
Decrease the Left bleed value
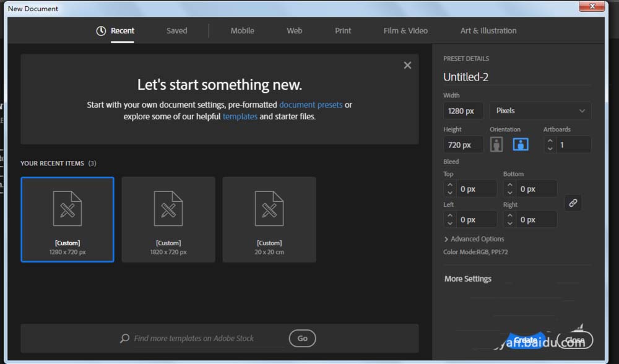pyautogui.click(x=450, y=223)
